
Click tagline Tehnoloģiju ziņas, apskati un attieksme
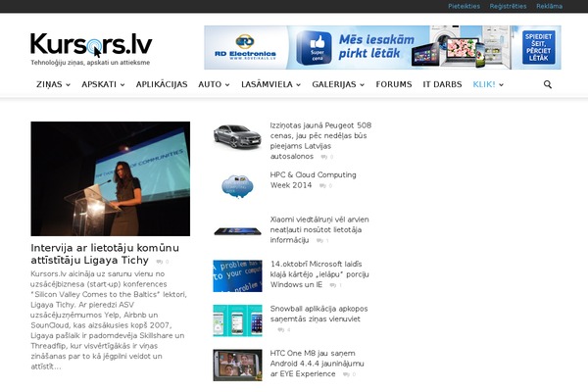(90, 63)
